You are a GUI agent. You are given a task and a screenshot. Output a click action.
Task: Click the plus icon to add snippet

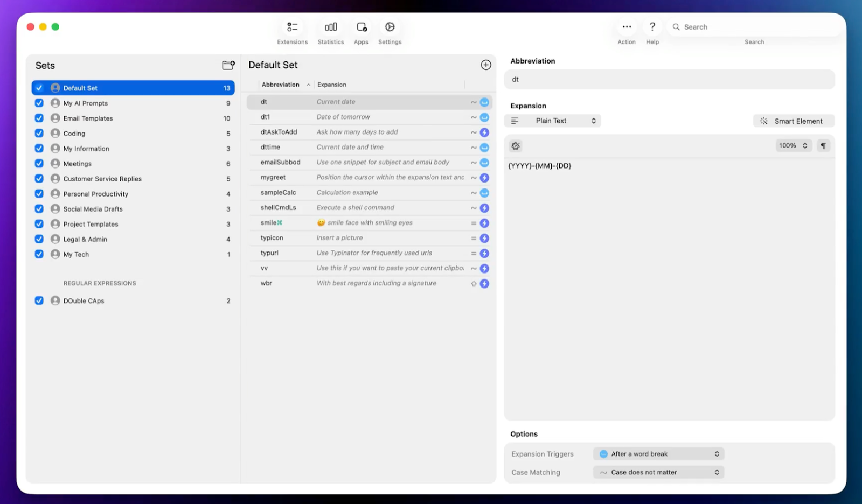tap(486, 65)
